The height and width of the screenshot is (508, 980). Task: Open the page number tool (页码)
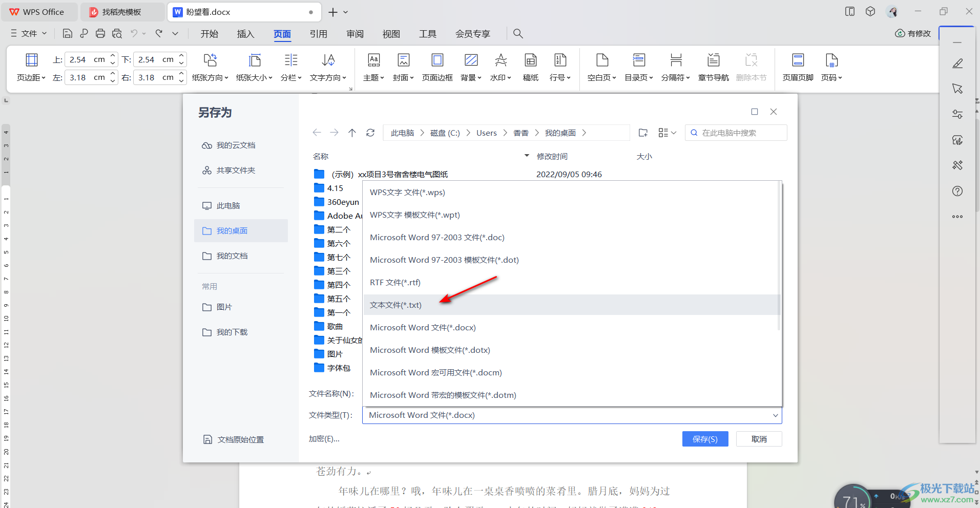[831, 67]
